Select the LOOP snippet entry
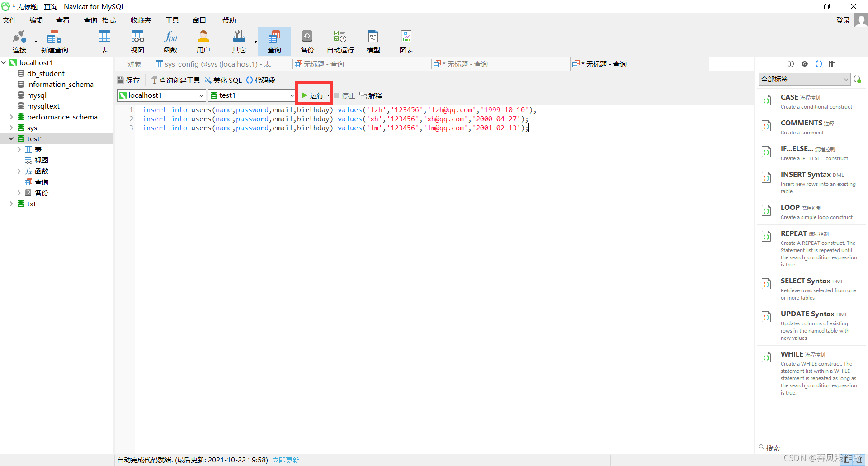The height and width of the screenshot is (466, 868). pyautogui.click(x=811, y=212)
